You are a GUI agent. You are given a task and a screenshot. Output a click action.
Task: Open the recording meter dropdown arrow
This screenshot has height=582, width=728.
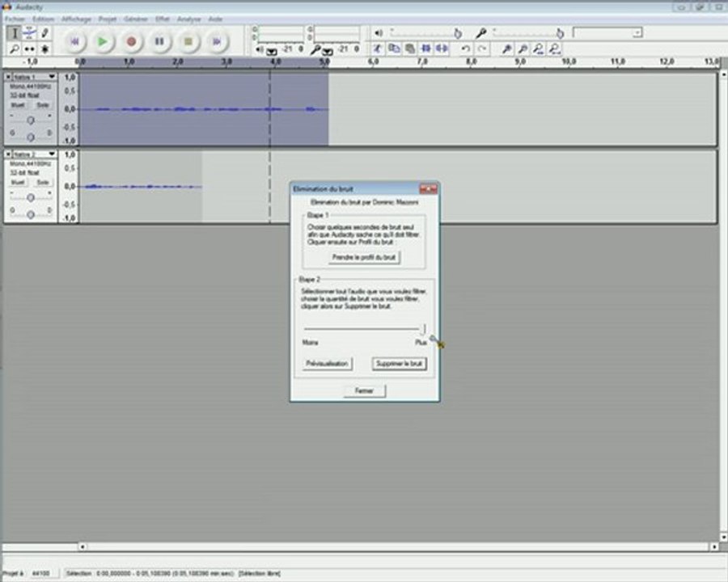click(x=328, y=52)
